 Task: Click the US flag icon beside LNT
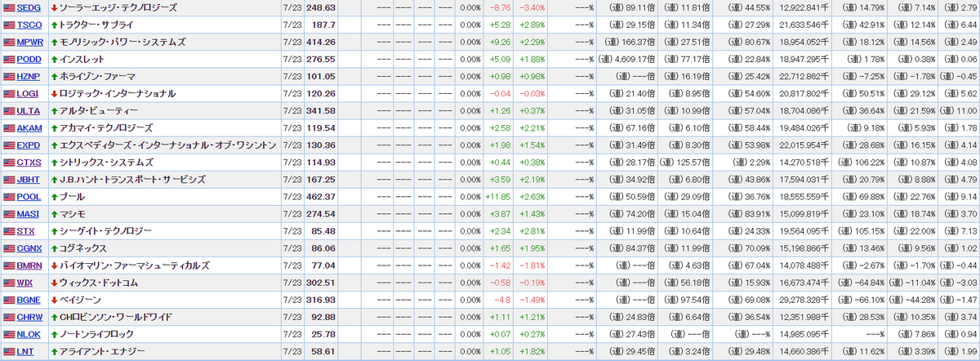pyautogui.click(x=9, y=350)
